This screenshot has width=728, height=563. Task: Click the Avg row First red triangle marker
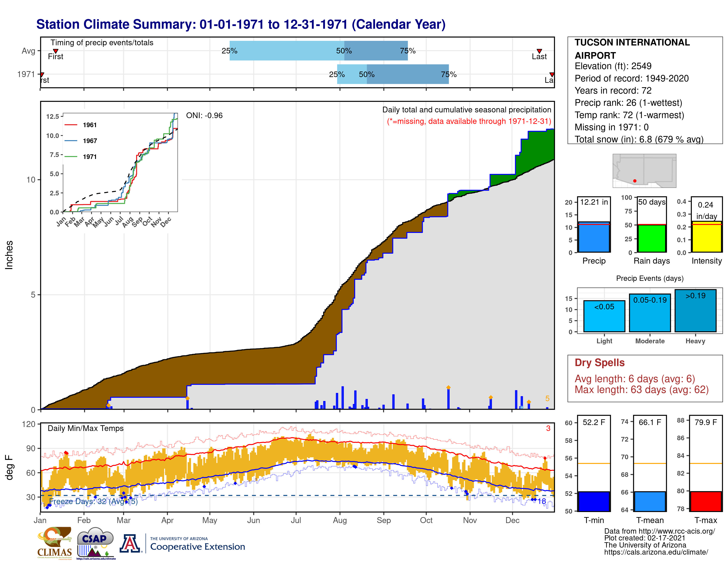[56, 51]
